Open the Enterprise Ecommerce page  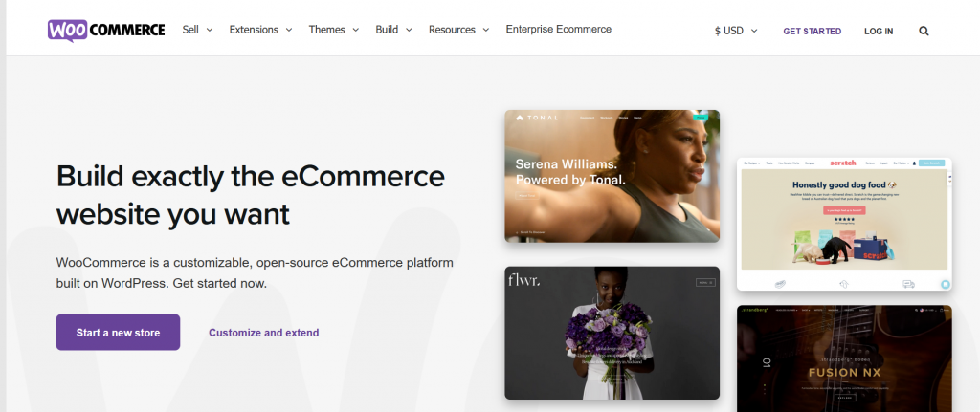tap(559, 29)
